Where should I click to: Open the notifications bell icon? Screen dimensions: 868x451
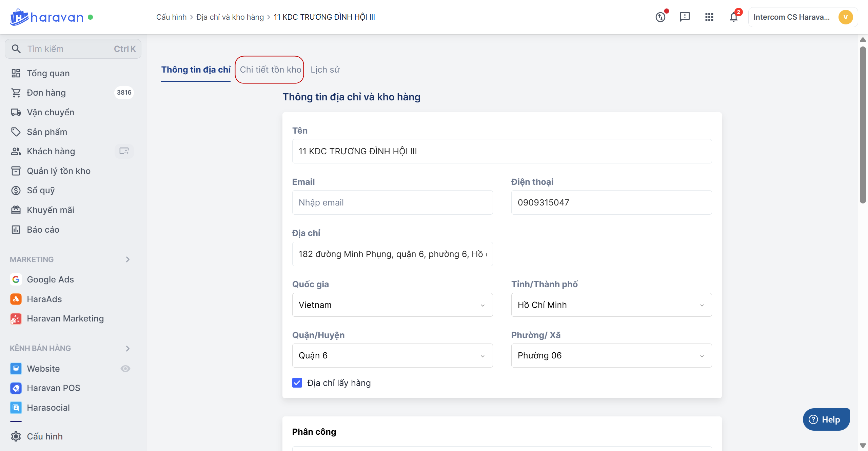[x=733, y=17]
